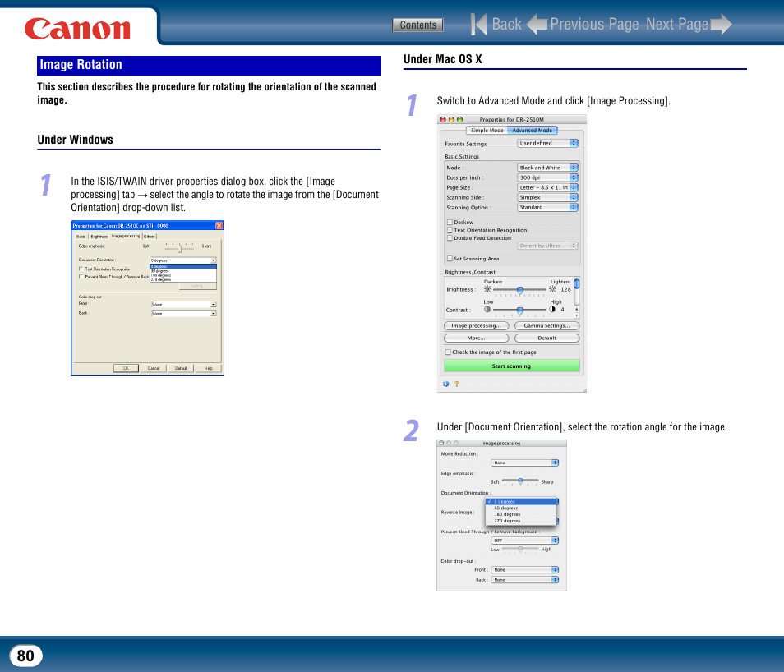This screenshot has height=672, width=784.
Task: Select 270 degrees in the Windows orientation list
Action: (183, 280)
